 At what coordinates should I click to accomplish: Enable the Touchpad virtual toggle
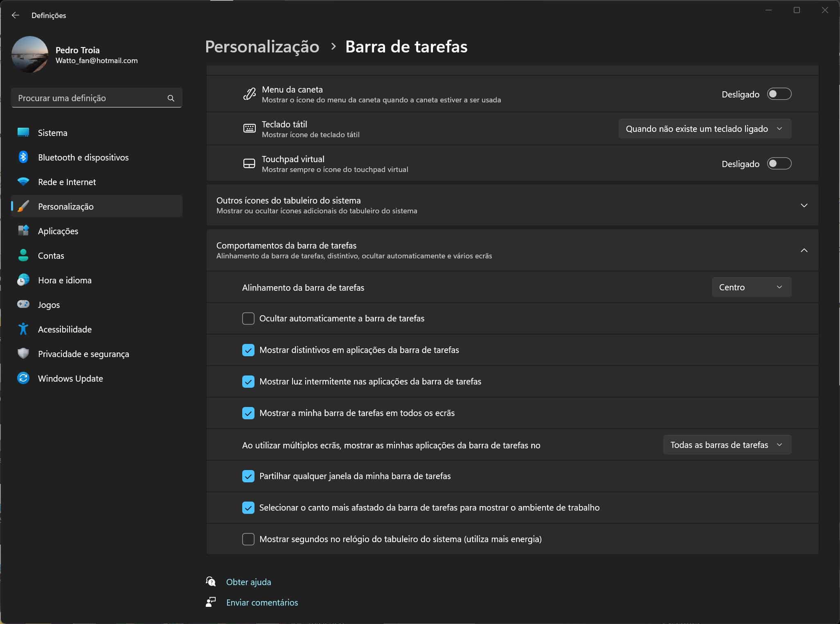(x=779, y=164)
